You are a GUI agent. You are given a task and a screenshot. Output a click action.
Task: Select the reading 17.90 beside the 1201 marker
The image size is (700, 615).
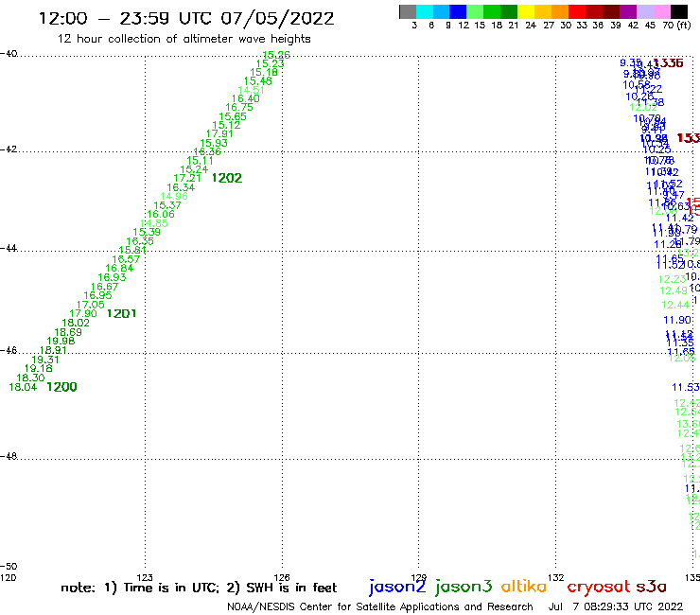pyautogui.click(x=83, y=313)
